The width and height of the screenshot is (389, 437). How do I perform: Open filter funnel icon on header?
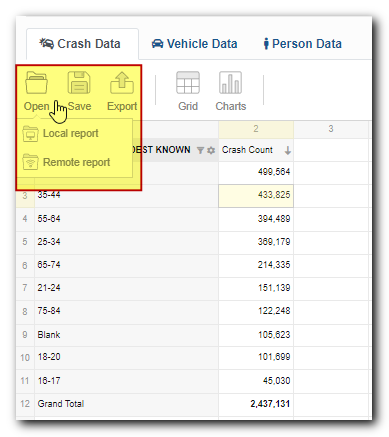(x=200, y=150)
